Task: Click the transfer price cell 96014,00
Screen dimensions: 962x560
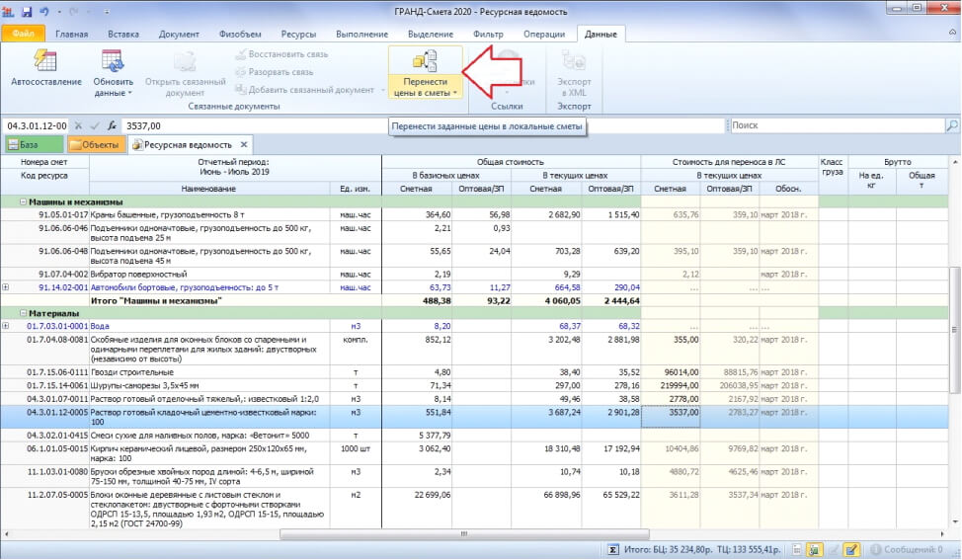Action: (x=671, y=372)
